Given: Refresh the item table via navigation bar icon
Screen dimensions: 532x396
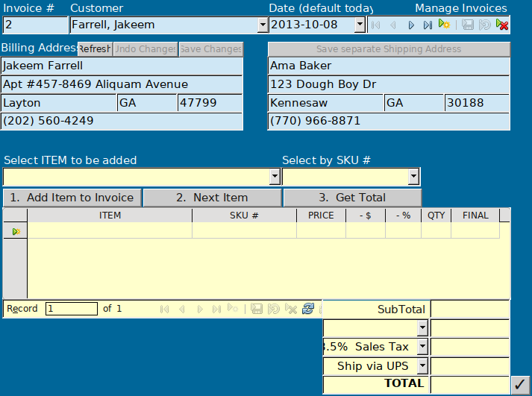Looking at the screenshot, I should 307,309.
